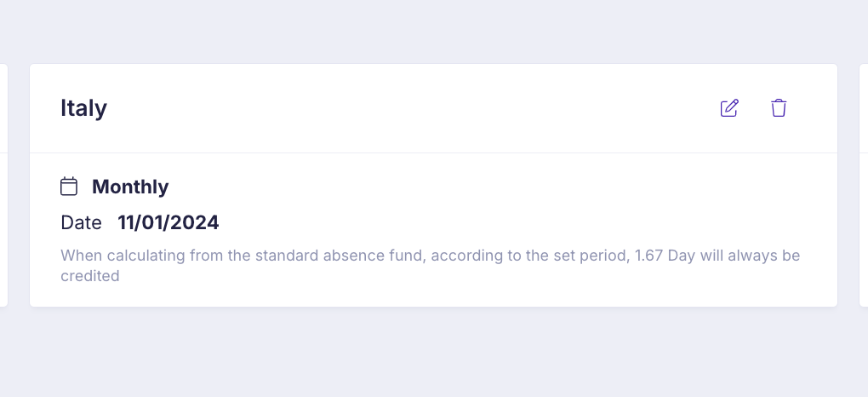Click the empty background above the Italy card

click(433, 31)
